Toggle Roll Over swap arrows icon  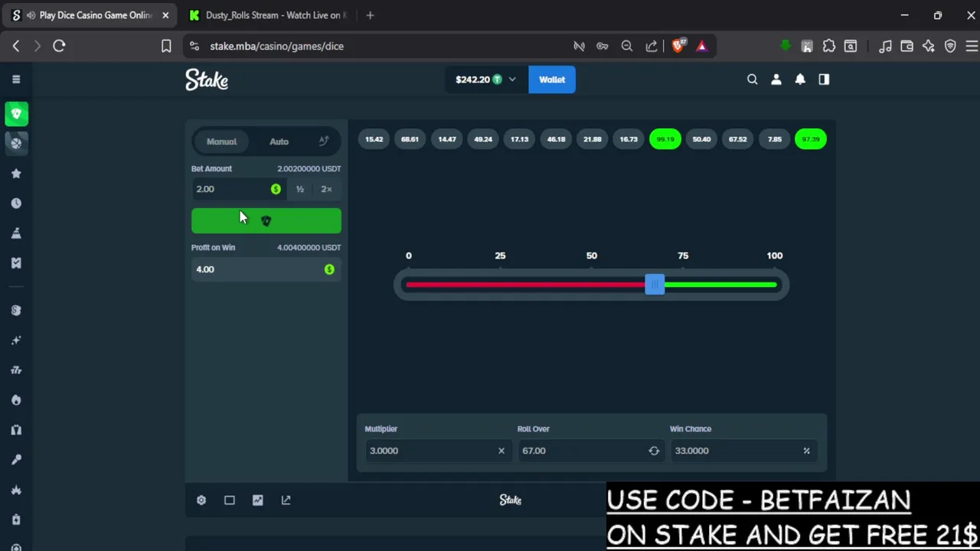pos(654,451)
